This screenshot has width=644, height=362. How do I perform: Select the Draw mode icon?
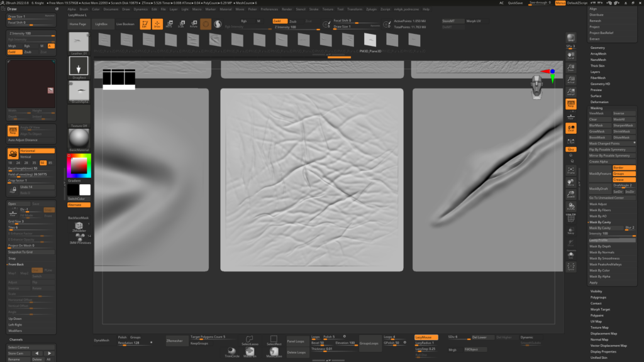pos(157,24)
